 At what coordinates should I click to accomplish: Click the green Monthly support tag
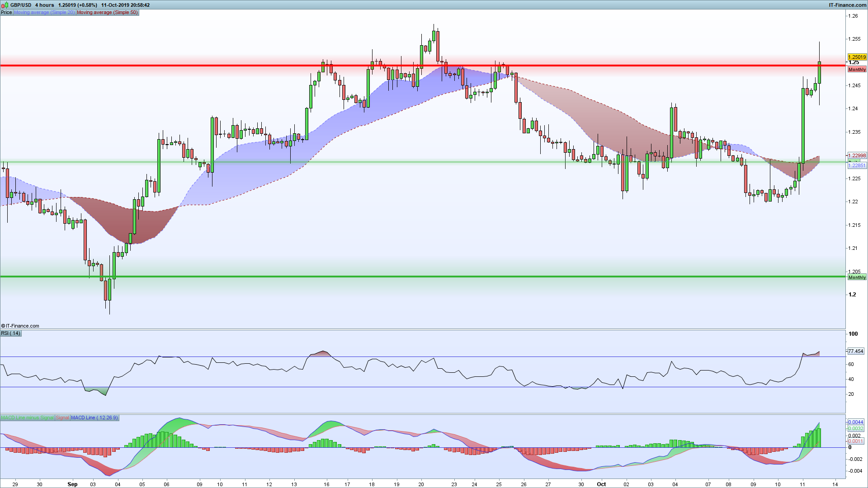(857, 277)
